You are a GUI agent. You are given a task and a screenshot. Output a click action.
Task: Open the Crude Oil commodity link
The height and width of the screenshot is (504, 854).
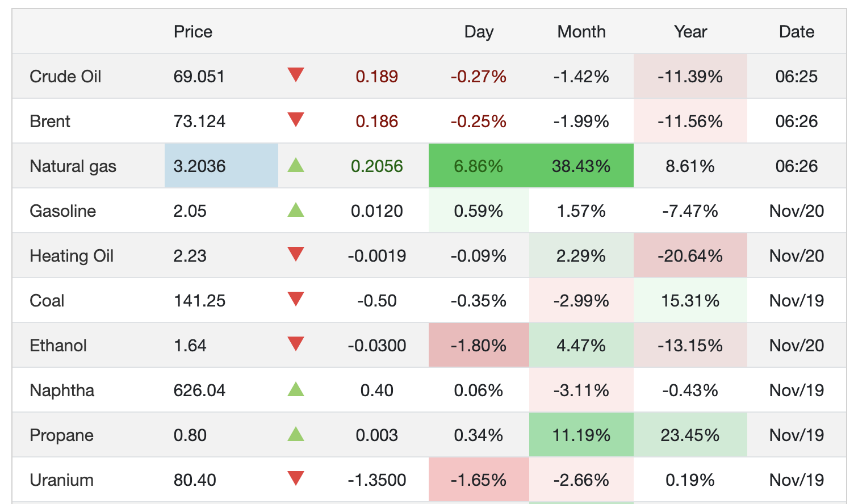pyautogui.click(x=65, y=77)
